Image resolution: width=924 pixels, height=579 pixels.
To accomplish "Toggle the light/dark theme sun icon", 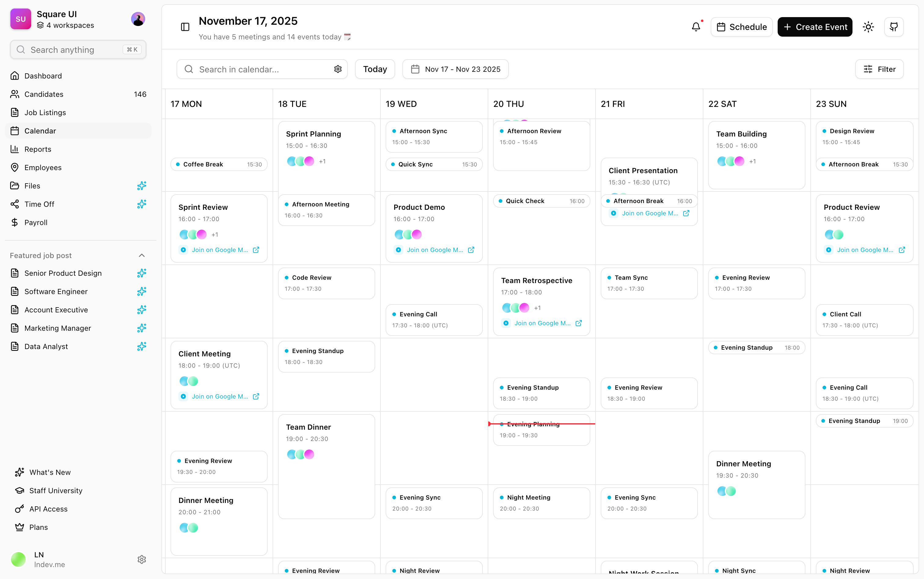I will tap(868, 27).
